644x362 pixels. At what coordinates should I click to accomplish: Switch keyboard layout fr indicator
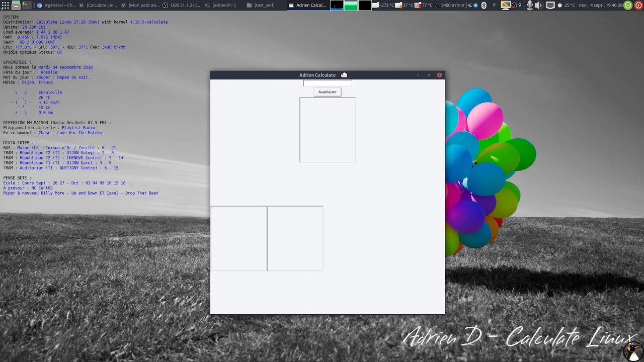coord(495,5)
